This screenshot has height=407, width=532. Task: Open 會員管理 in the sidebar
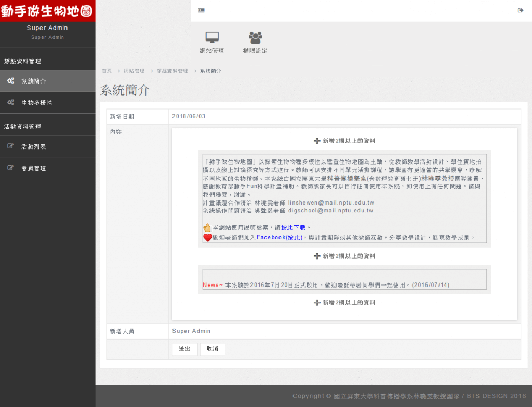click(x=47, y=168)
